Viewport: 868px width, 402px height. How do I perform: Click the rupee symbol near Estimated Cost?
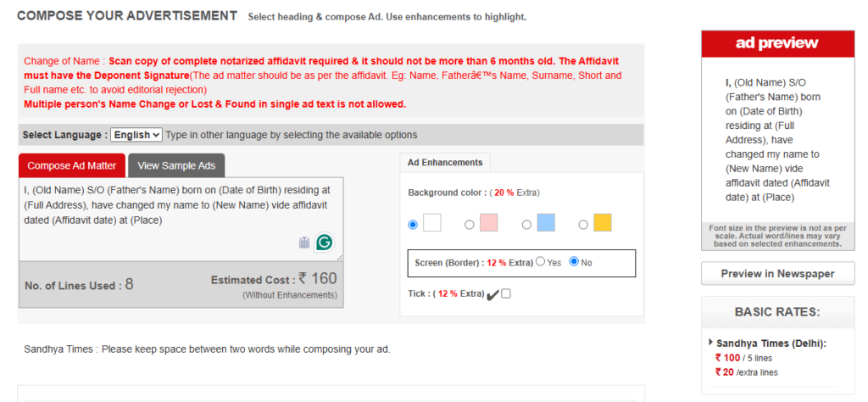click(x=303, y=278)
